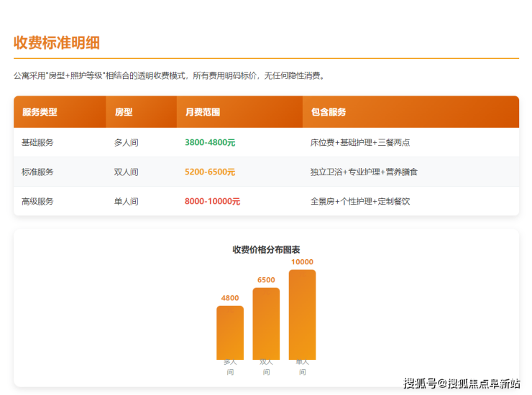The image size is (532, 395).
Task: Select the 服务类型 column header
Action: 40,112
